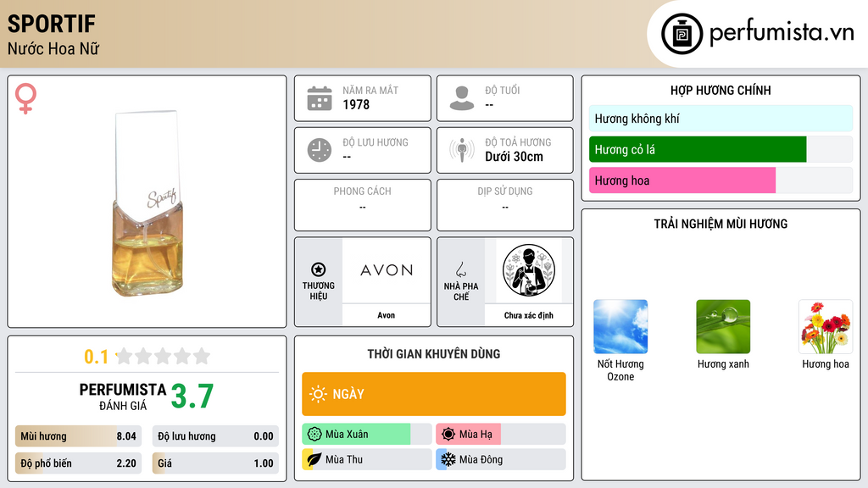The image size is (868, 488).
Task: Open the Hương xanh leaf thumbnail
Action: click(723, 326)
